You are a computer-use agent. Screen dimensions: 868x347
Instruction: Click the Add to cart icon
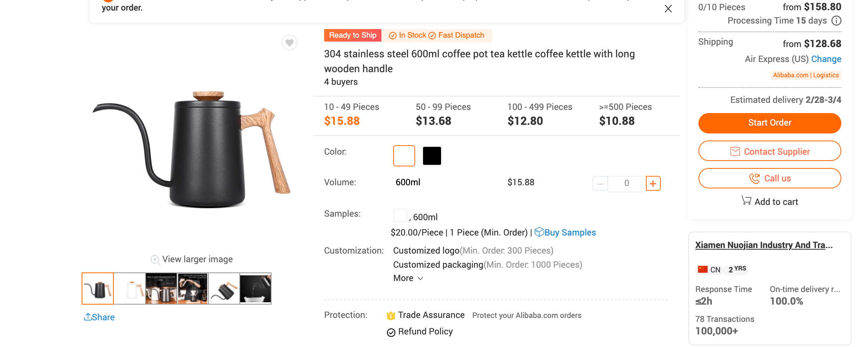(746, 201)
